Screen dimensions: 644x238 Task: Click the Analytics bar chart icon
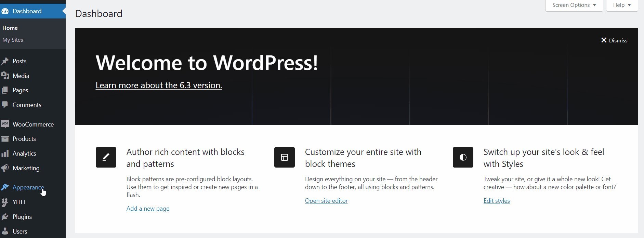pos(5,154)
